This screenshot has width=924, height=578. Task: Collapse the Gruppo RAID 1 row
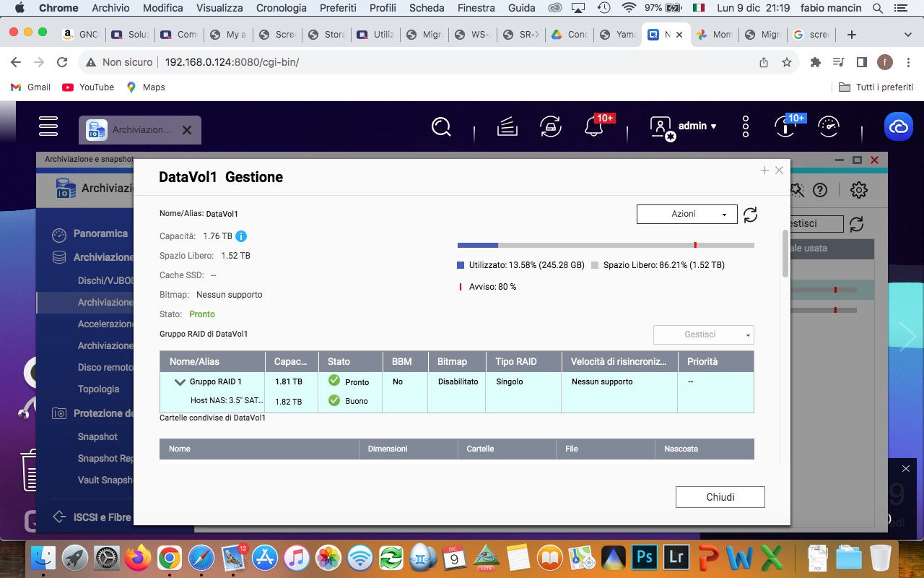(x=180, y=382)
